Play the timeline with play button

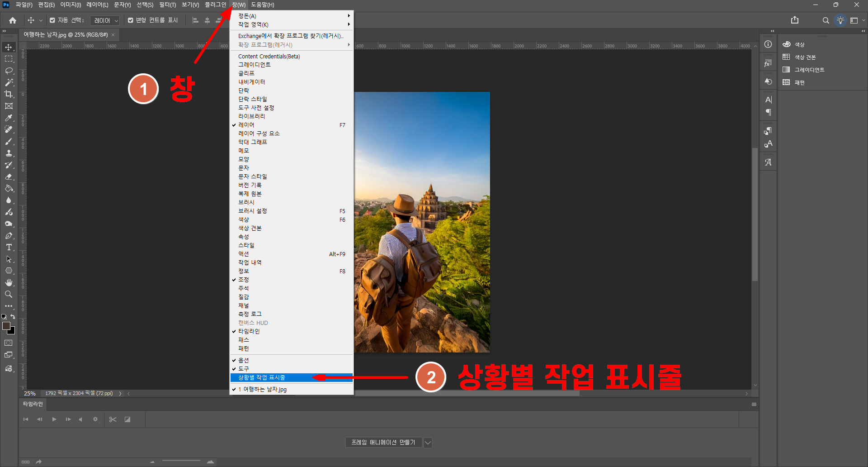pos(54,419)
